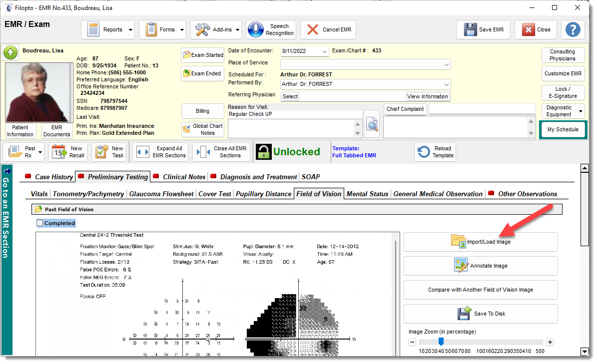Click the Unlocked padlock icon
The height and width of the screenshot is (364, 597).
[x=263, y=152]
